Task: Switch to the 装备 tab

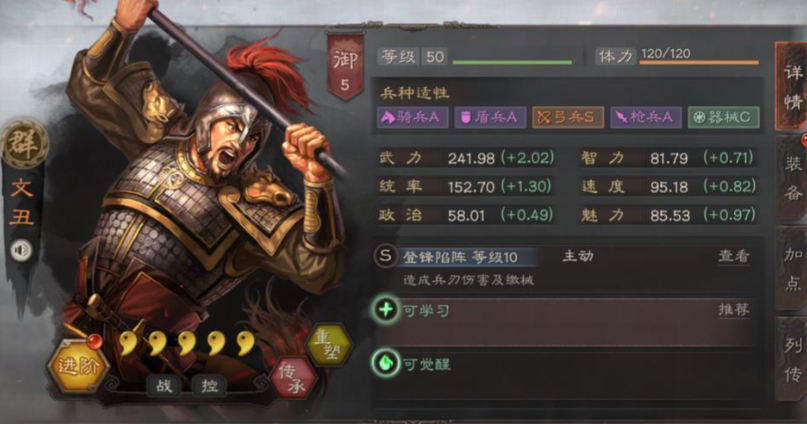Action: [792, 178]
